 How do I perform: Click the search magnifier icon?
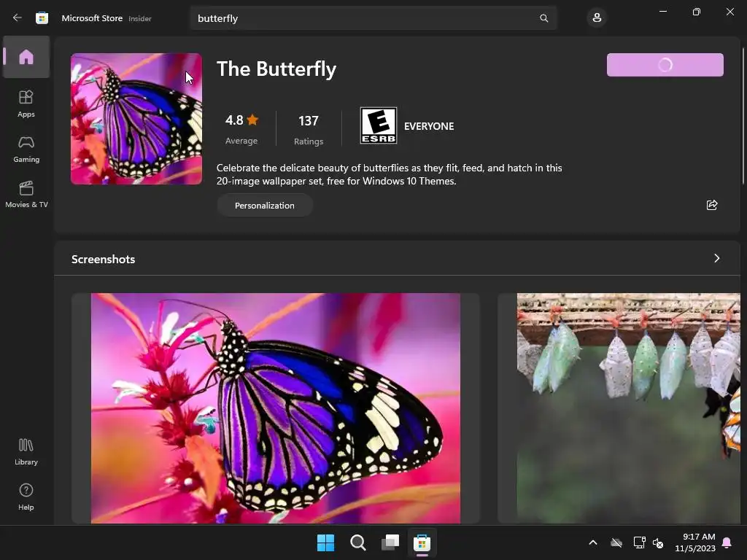[x=544, y=18]
